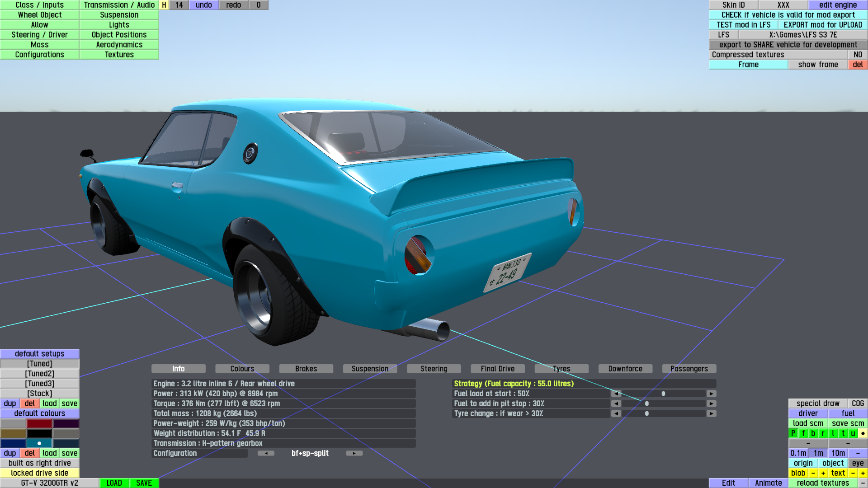Click the Skin ID XXX field
Viewport: 868px width, 488px height.
pyautogui.click(x=783, y=5)
